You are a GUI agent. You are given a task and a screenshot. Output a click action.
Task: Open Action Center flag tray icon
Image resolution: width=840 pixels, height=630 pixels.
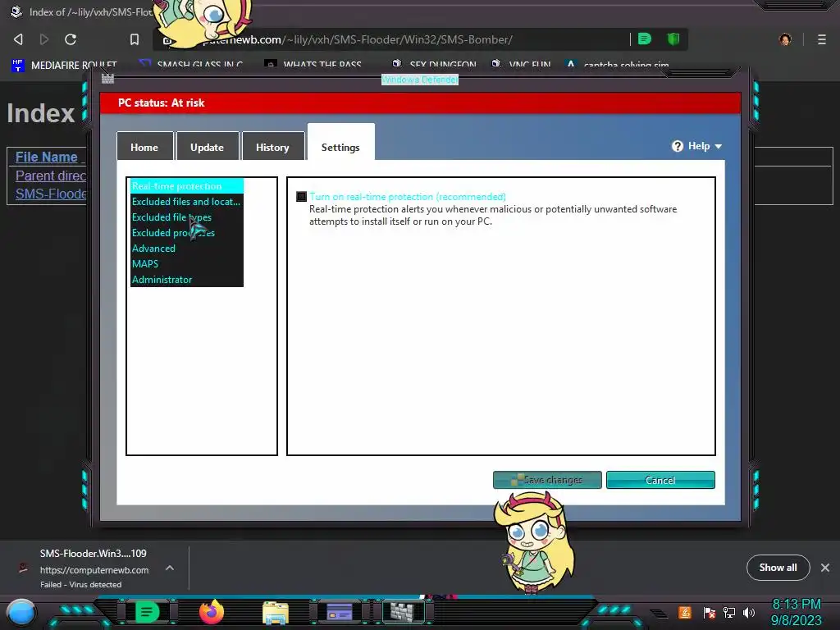710,612
